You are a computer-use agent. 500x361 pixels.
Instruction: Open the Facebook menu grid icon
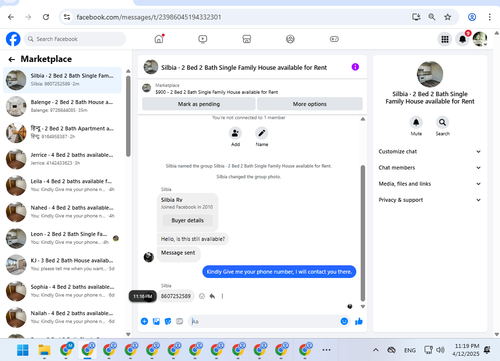445,39
